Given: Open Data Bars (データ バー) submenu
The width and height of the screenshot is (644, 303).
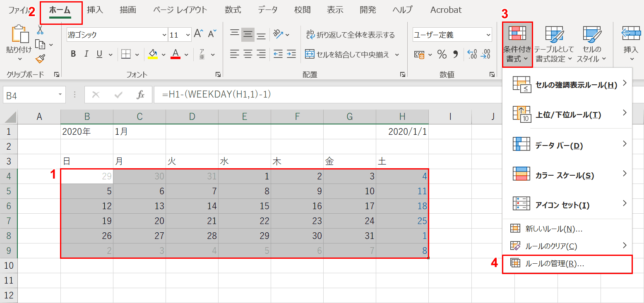Looking at the screenshot, I should [x=567, y=145].
